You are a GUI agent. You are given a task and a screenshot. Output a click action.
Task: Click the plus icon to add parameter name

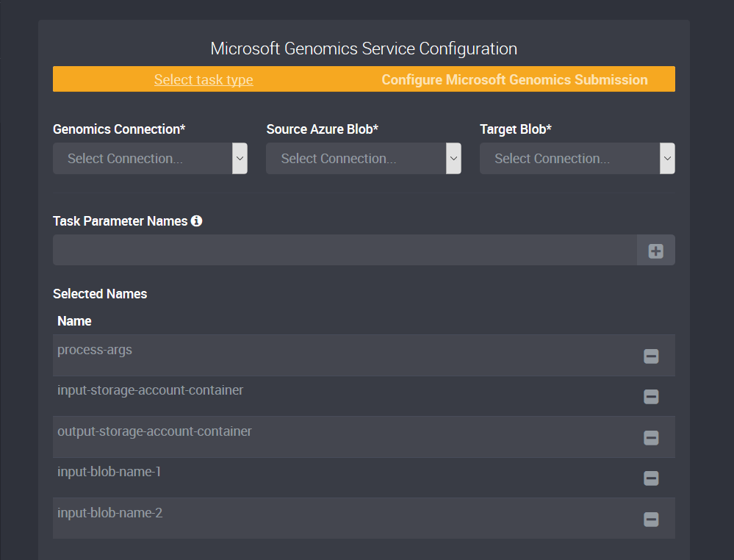tap(655, 251)
